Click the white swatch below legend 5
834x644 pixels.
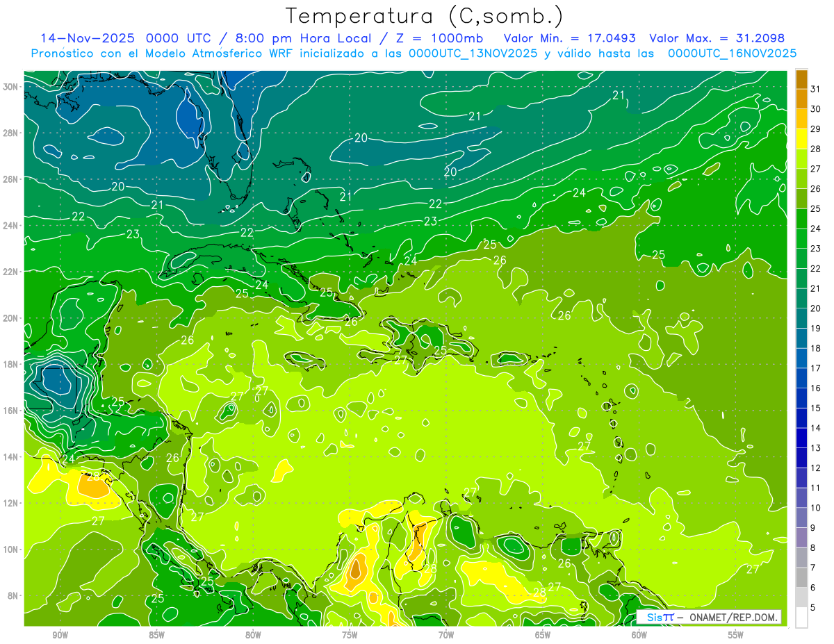pos(801,618)
